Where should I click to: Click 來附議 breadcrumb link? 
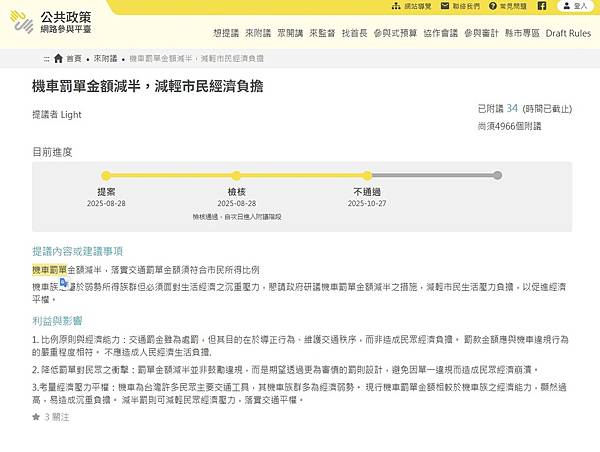(x=105, y=59)
